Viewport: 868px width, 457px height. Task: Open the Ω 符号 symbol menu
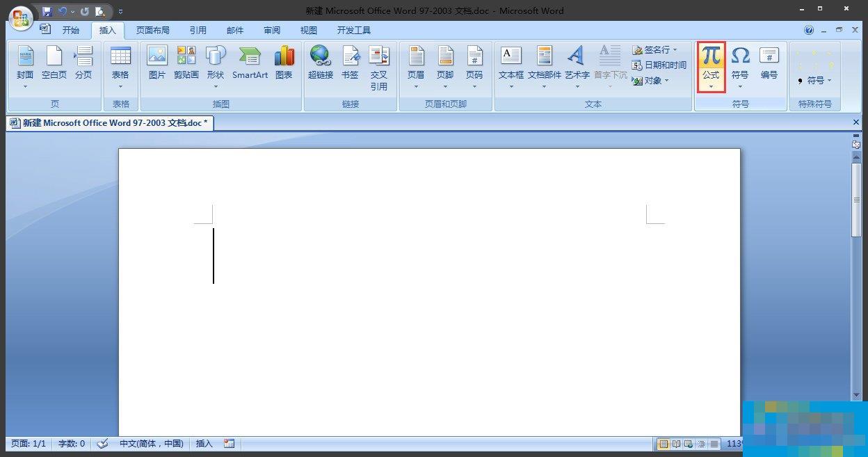coord(740,67)
